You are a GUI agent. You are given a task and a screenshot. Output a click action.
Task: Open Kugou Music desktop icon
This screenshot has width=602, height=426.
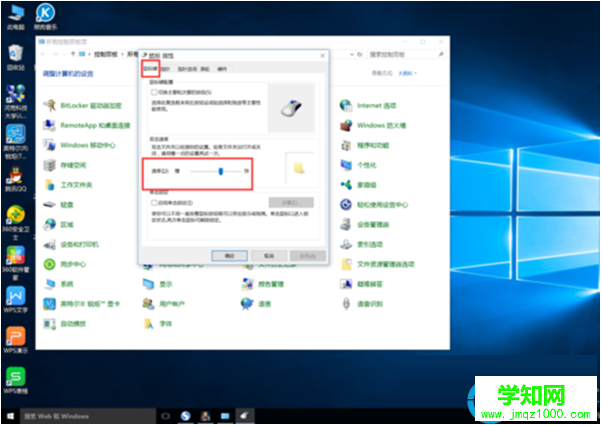click(x=45, y=16)
